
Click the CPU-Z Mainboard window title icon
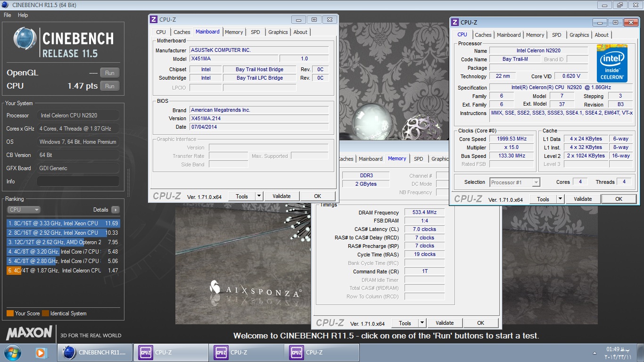pyautogui.click(x=154, y=19)
